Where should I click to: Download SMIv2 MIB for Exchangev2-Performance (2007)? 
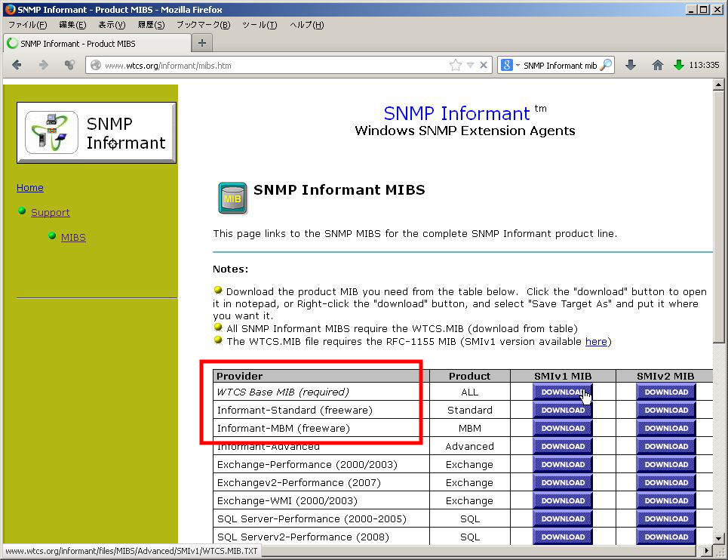tap(666, 482)
